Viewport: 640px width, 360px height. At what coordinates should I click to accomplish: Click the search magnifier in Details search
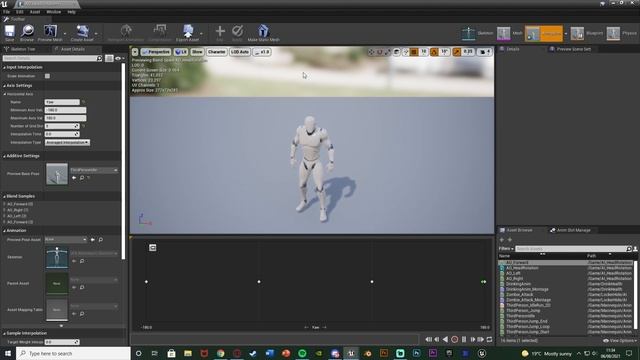(x=99, y=58)
